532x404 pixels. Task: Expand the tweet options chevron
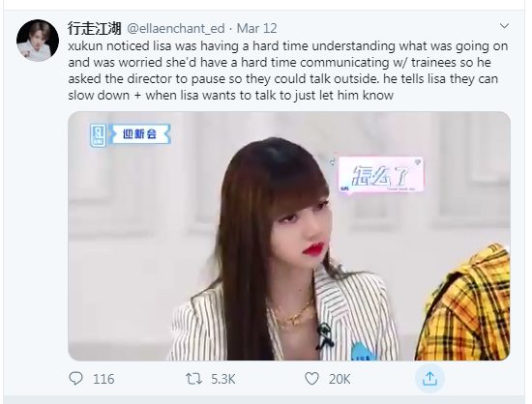pos(505,26)
